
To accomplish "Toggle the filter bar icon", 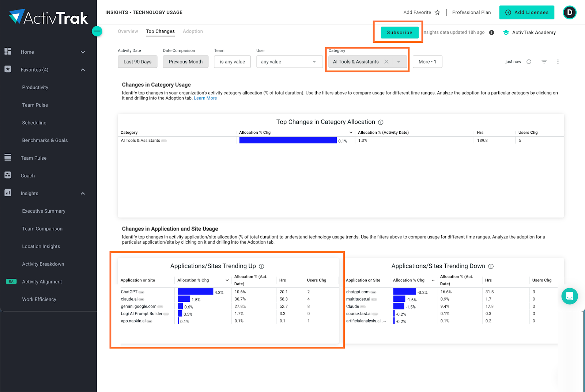I will (x=544, y=62).
